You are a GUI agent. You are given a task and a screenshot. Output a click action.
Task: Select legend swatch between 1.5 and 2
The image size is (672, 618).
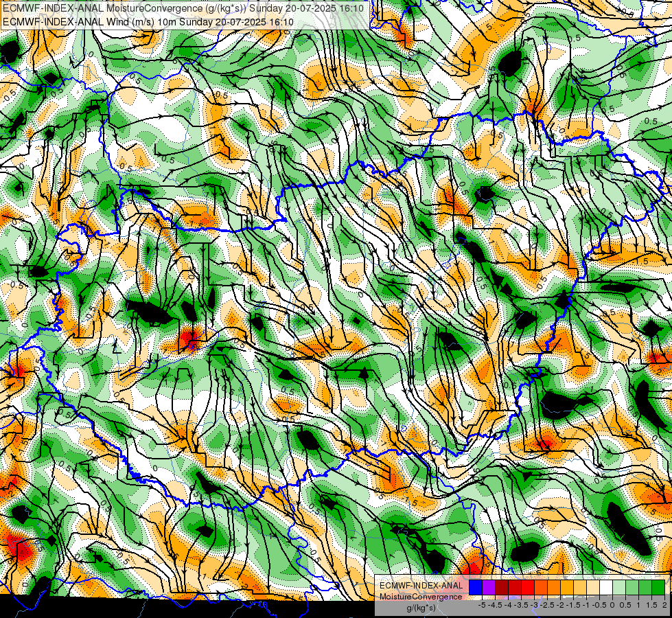(658, 587)
